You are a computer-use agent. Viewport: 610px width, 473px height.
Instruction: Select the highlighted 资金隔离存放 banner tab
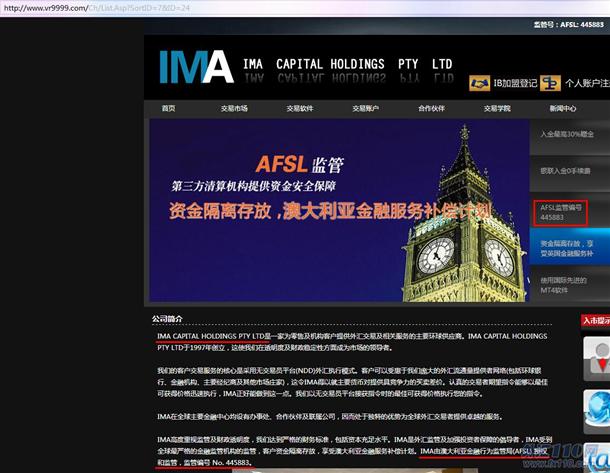[x=570, y=247]
